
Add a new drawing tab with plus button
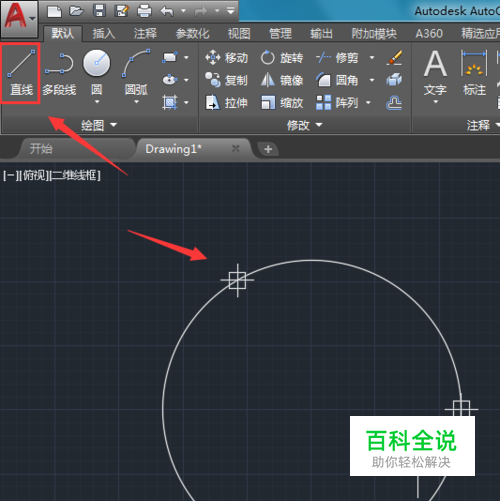coord(268,149)
